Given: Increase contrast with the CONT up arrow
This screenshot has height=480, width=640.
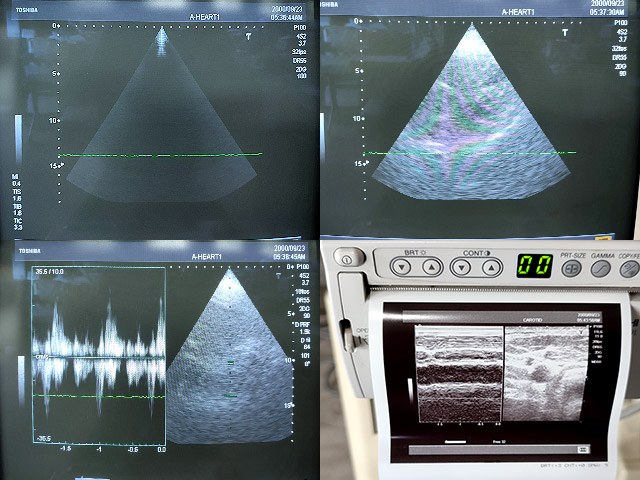Looking at the screenshot, I should point(491,268).
